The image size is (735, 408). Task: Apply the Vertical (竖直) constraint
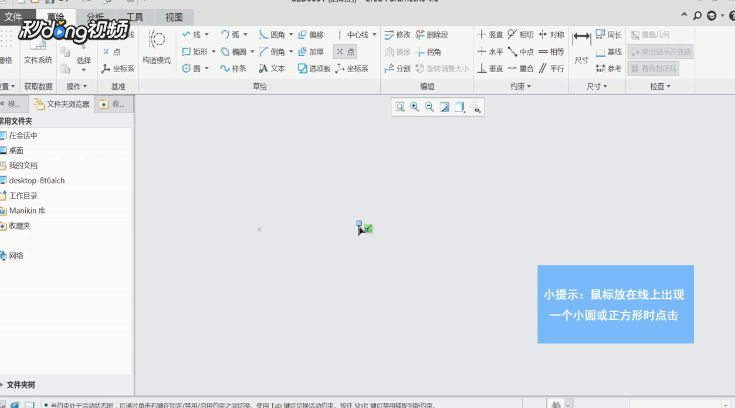click(x=490, y=34)
